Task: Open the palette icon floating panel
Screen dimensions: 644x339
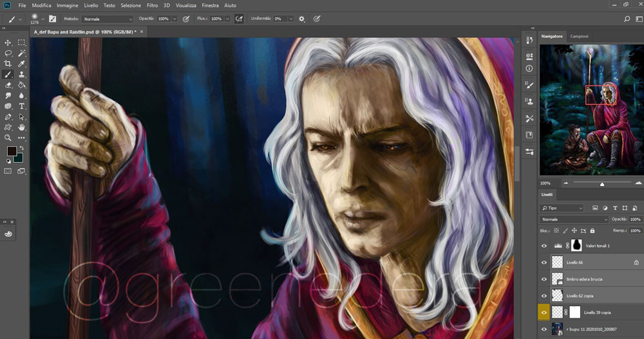Action: (8, 234)
